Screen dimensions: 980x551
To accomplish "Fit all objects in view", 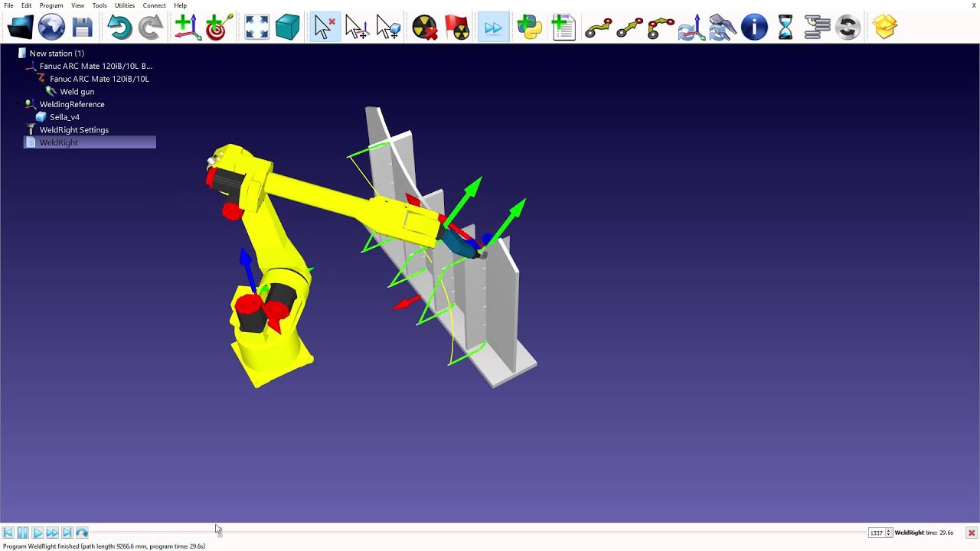I will click(256, 28).
